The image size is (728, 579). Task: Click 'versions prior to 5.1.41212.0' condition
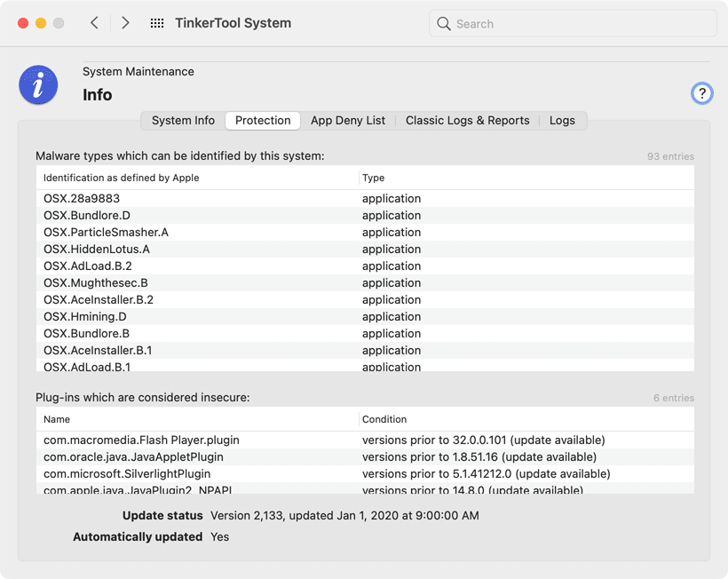click(487, 473)
